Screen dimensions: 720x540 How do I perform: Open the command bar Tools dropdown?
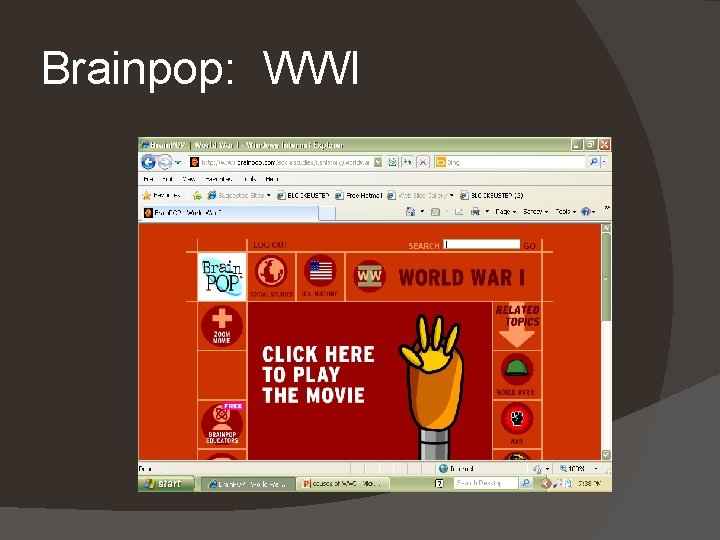pyautogui.click(x=566, y=212)
